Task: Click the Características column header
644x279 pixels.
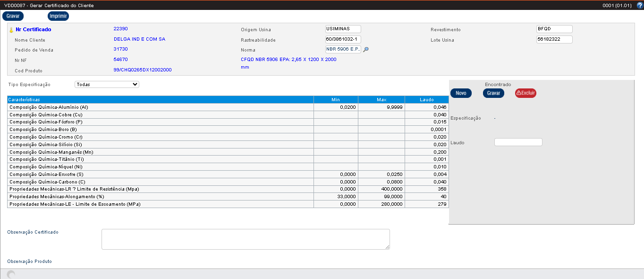Action: (161, 100)
